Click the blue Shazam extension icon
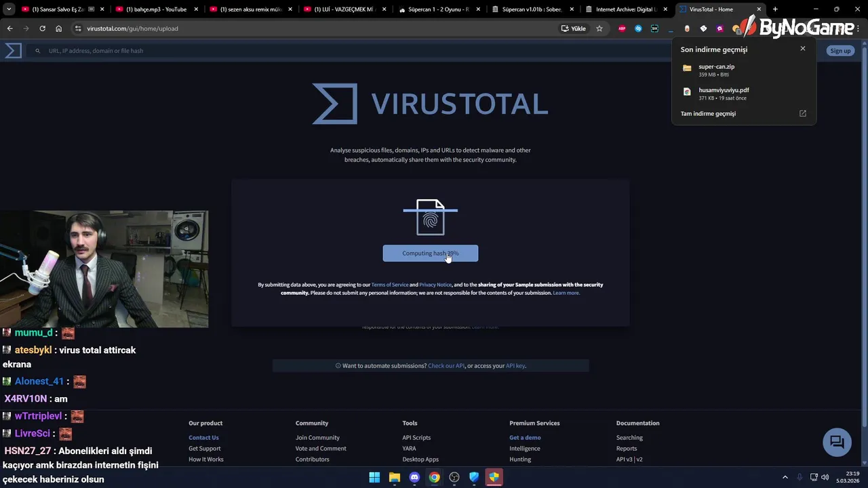This screenshot has width=868, height=488. [x=638, y=28]
